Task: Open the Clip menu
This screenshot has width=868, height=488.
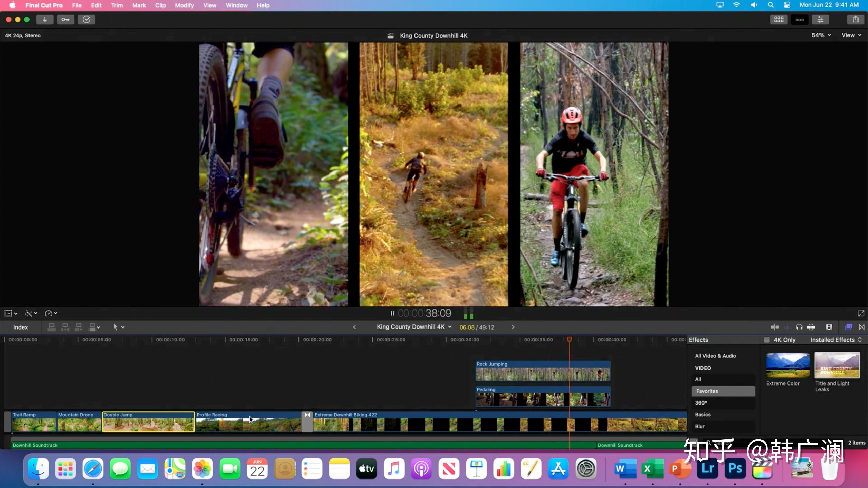Action: 160,5
